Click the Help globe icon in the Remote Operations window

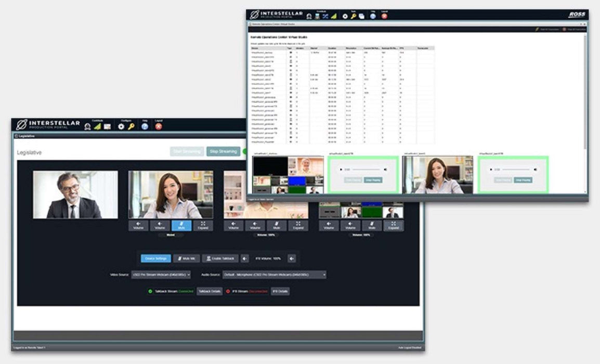(x=373, y=16)
